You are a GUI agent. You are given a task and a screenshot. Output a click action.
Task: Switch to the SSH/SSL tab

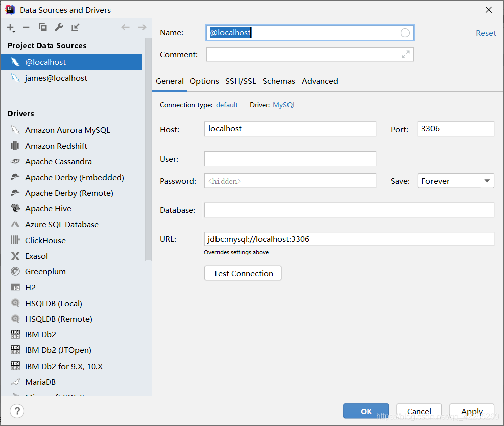coord(241,81)
